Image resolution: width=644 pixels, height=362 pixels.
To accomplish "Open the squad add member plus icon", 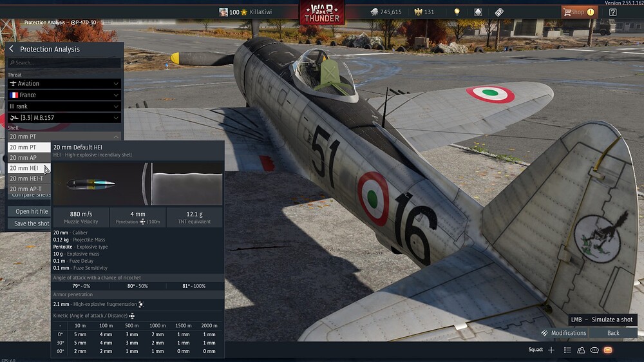I will click(551, 350).
